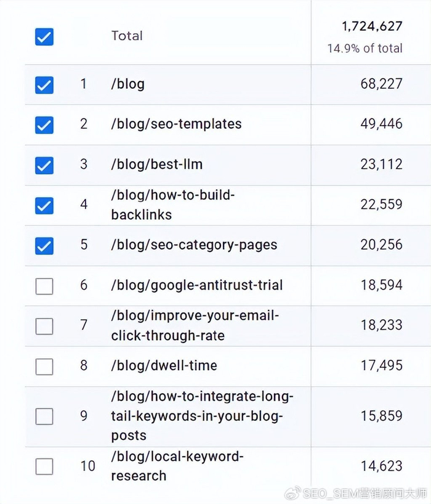
Task: Click the /blog/seo-templates page path
Action: point(176,124)
